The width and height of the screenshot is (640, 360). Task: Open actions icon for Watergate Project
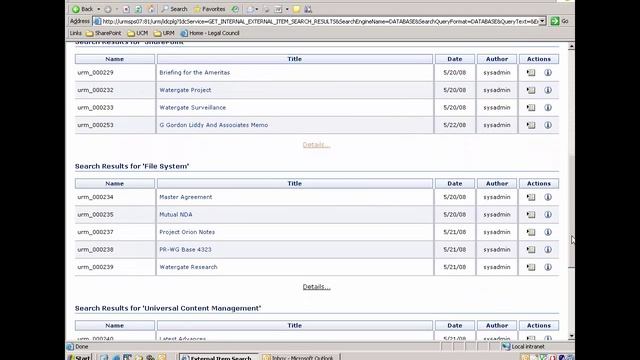531,90
